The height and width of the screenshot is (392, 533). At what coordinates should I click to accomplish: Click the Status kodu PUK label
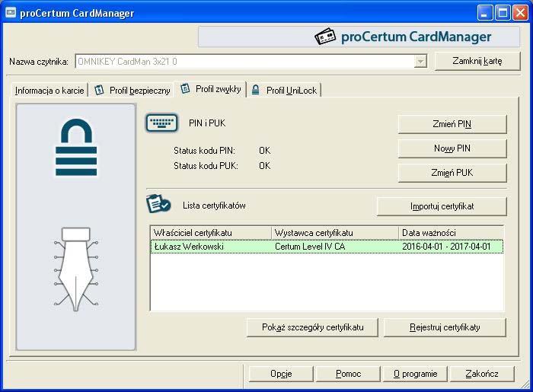click(x=206, y=166)
